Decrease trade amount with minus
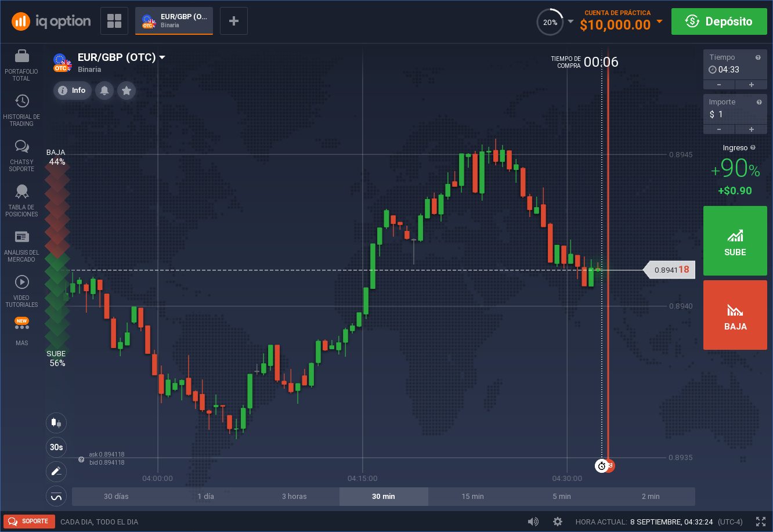This screenshot has width=773, height=532. (x=719, y=129)
